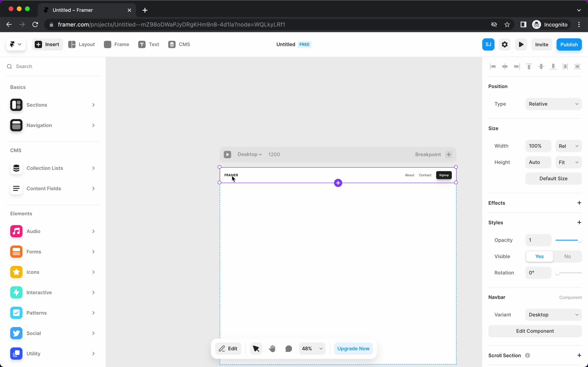Image resolution: width=588 pixels, height=367 pixels.
Task: Toggle element visibility Yes button
Action: [539, 256]
